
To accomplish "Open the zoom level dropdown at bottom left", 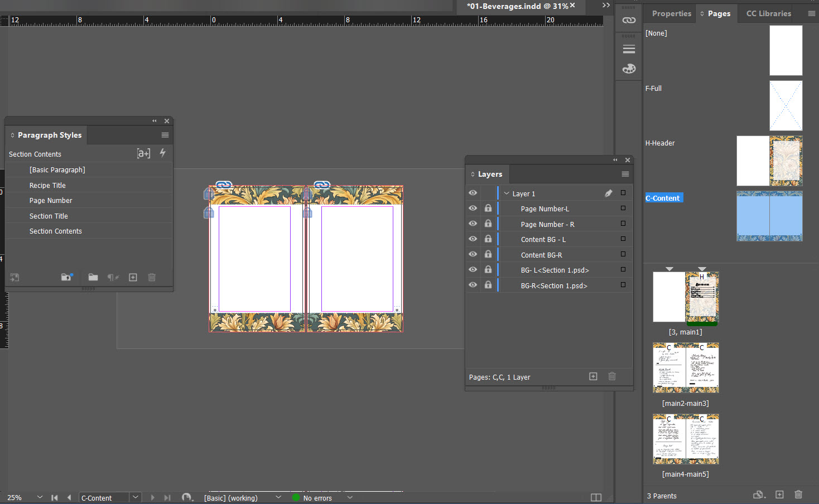I will tap(39, 497).
